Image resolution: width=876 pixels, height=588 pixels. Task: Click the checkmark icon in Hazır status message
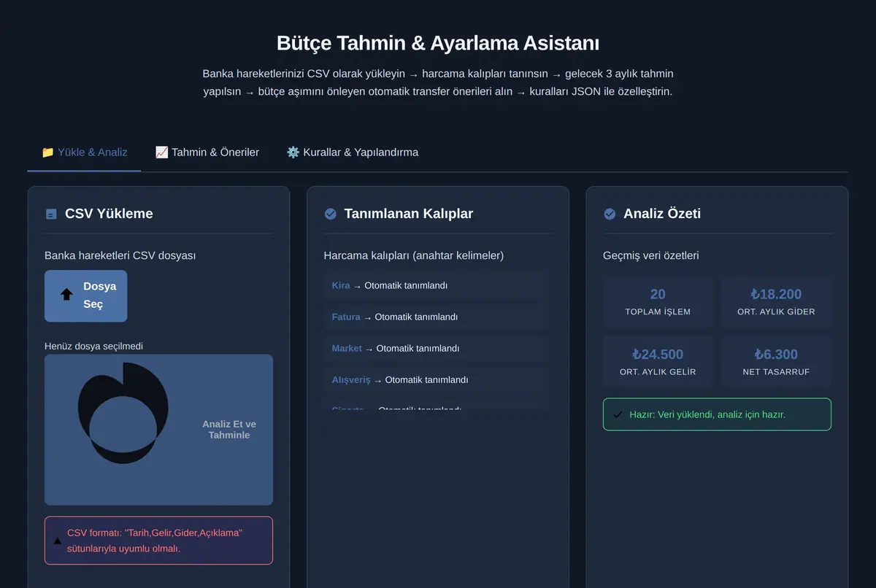pyautogui.click(x=618, y=414)
